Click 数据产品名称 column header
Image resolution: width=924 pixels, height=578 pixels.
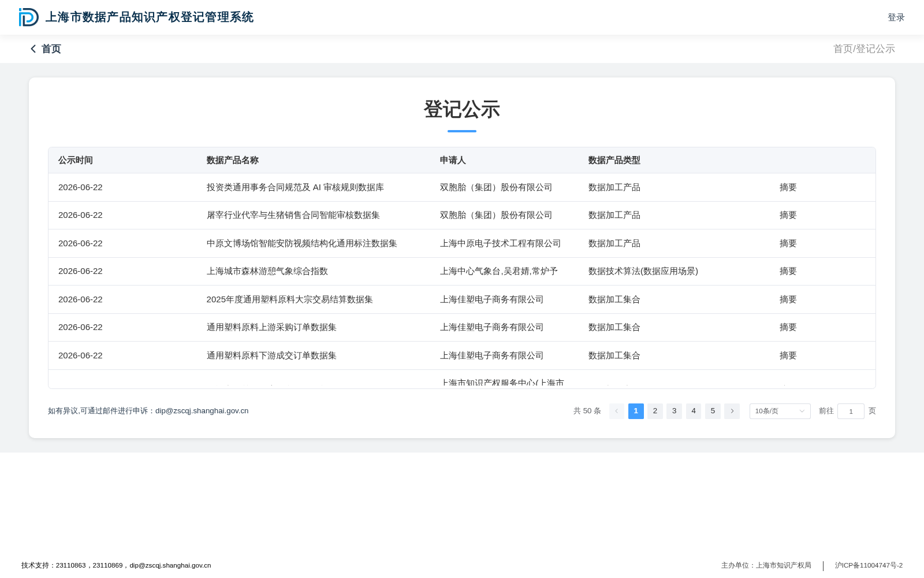233,160
